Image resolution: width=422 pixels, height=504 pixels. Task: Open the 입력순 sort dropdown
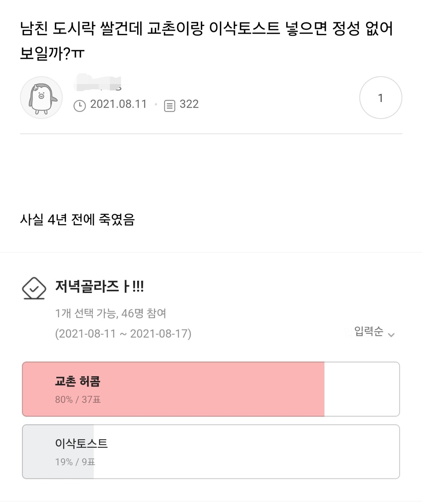369,332
